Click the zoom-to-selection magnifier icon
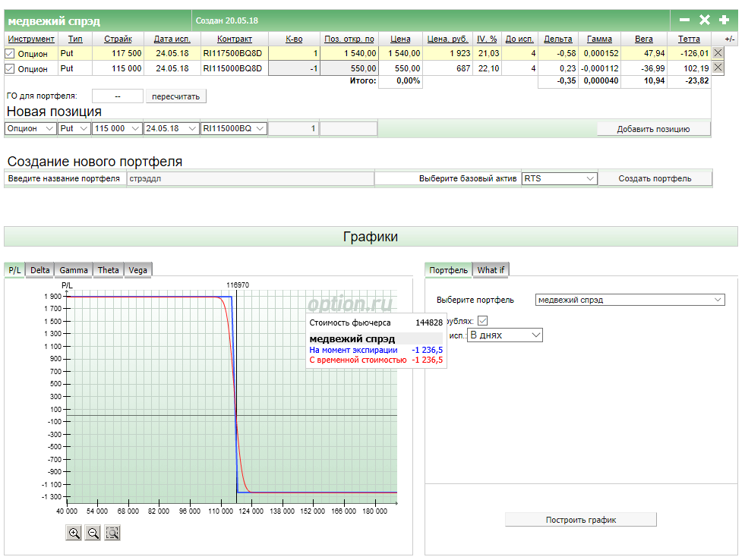Screen dimensions: 745x560 112,533
